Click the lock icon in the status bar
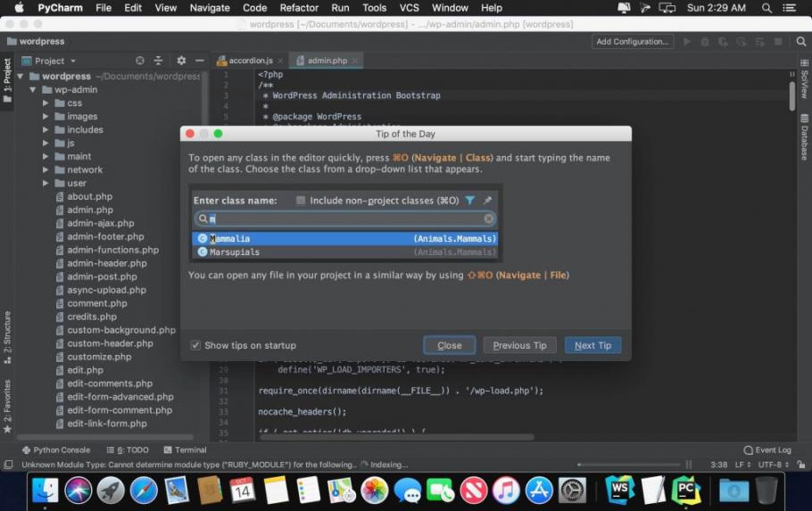Image resolution: width=812 pixels, height=511 pixels. [x=801, y=465]
